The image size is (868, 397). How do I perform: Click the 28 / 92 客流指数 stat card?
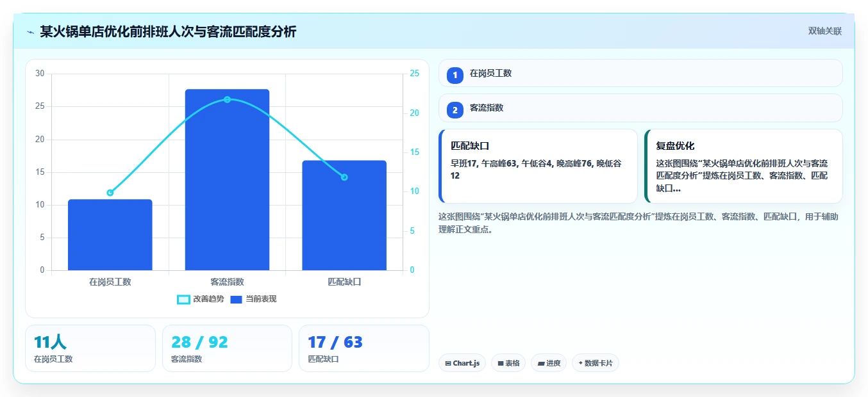tap(227, 348)
